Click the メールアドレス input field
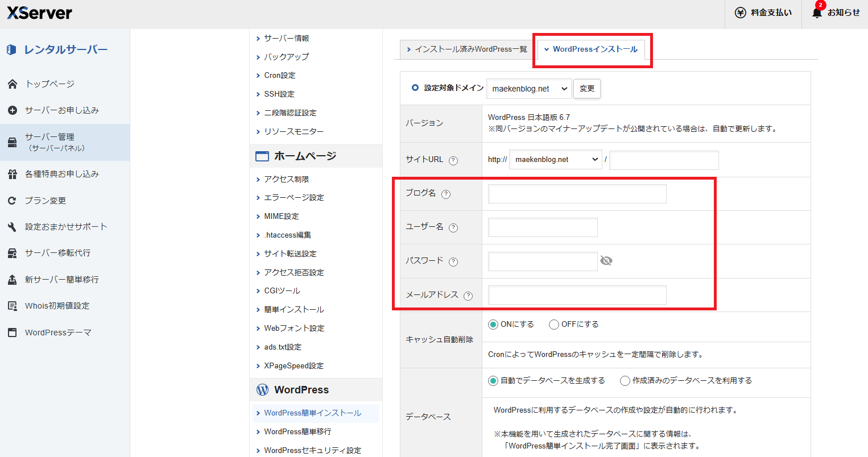Image resolution: width=868 pixels, height=457 pixels. pyautogui.click(x=577, y=295)
